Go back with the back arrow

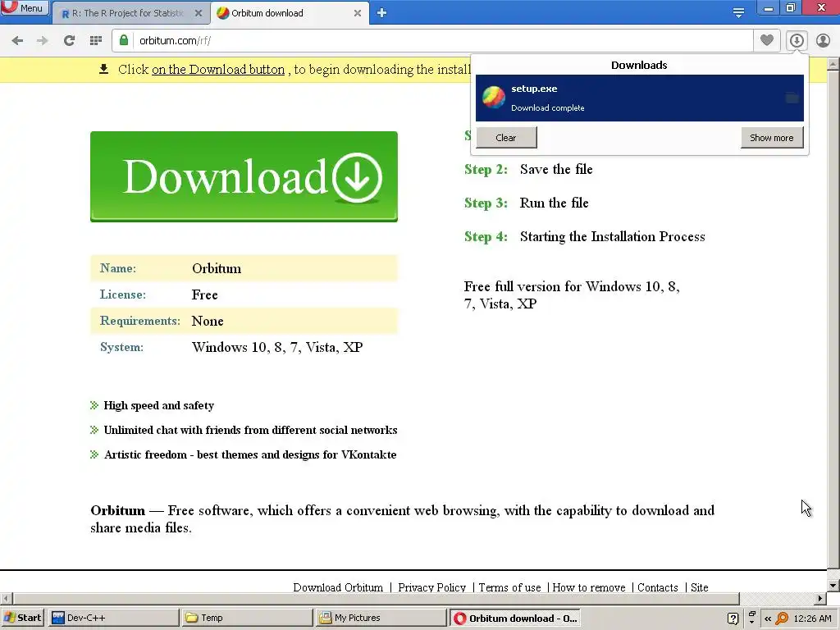click(x=17, y=41)
